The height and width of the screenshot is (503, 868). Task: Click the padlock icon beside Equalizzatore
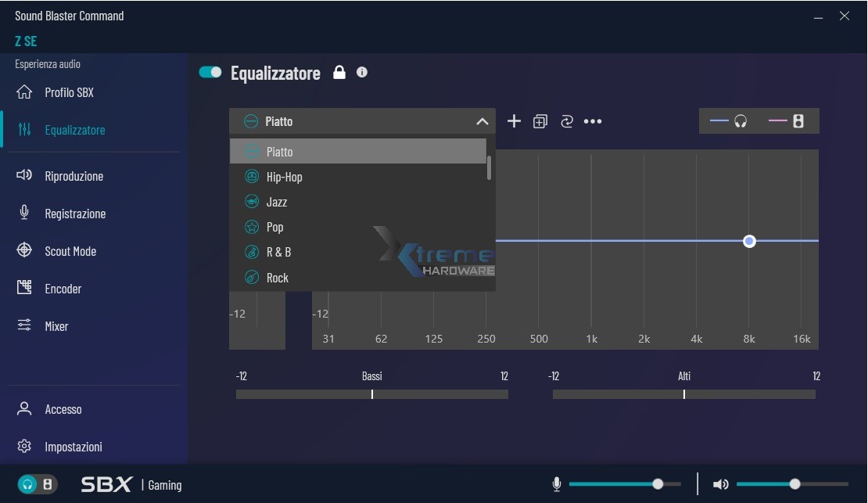point(339,73)
